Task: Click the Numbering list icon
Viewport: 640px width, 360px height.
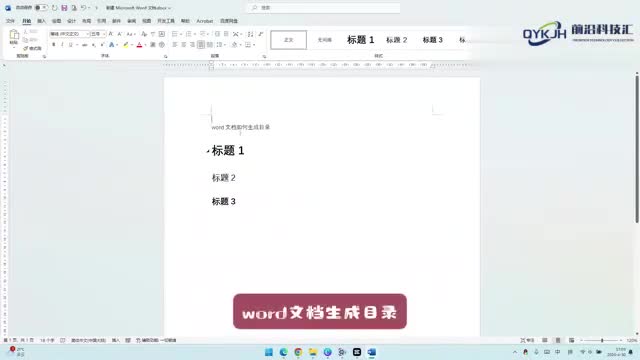Action: 189,34
